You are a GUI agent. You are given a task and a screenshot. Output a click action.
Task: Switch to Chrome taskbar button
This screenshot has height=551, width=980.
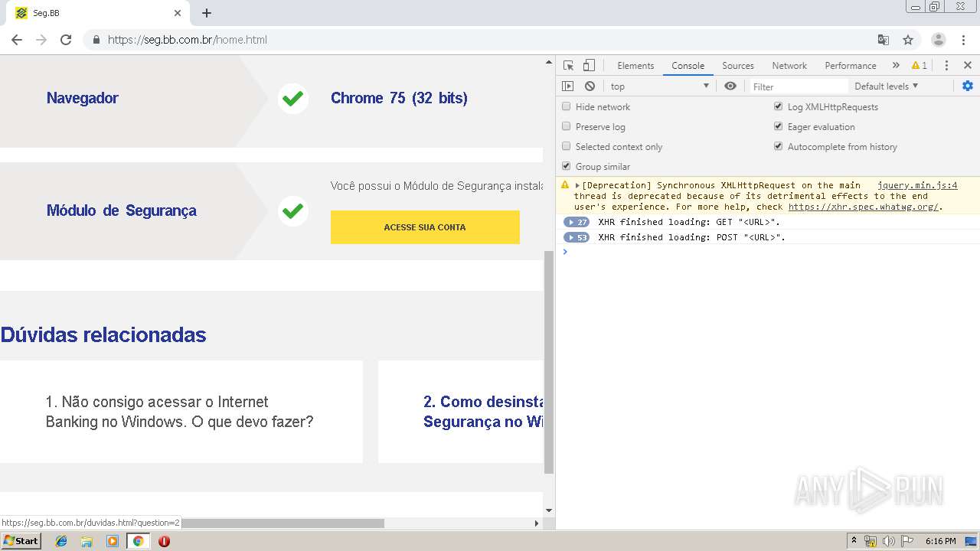[138, 541]
